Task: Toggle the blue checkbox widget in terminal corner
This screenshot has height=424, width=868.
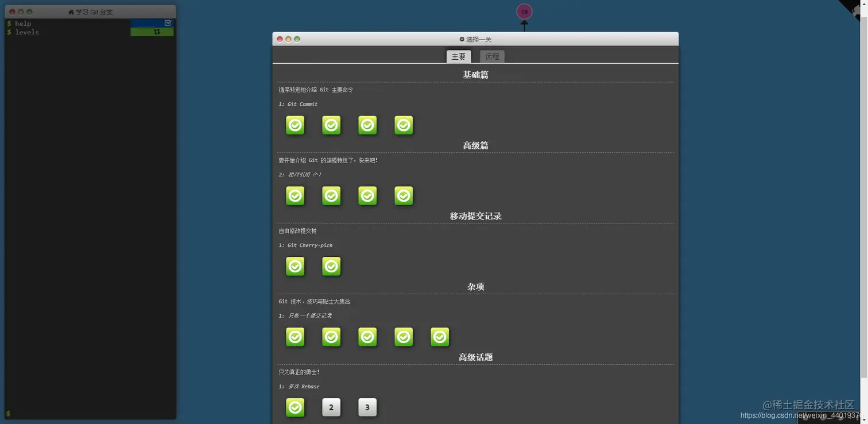Action: point(168,22)
